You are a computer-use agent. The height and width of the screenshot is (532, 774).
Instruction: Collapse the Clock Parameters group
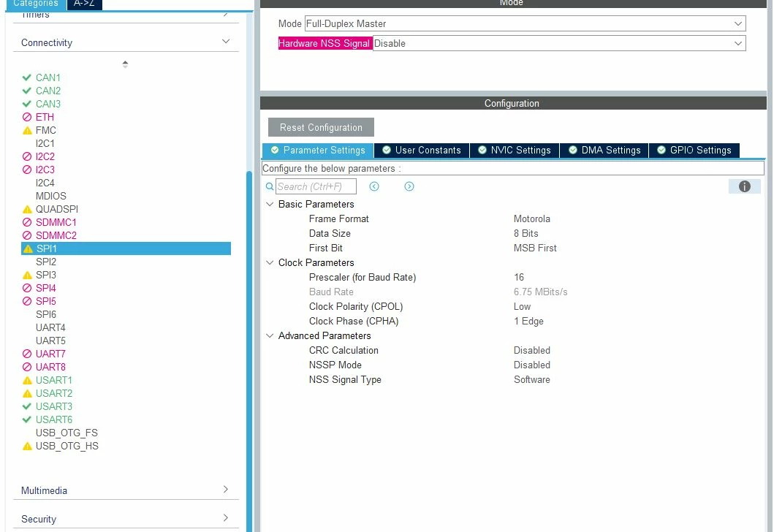[270, 262]
